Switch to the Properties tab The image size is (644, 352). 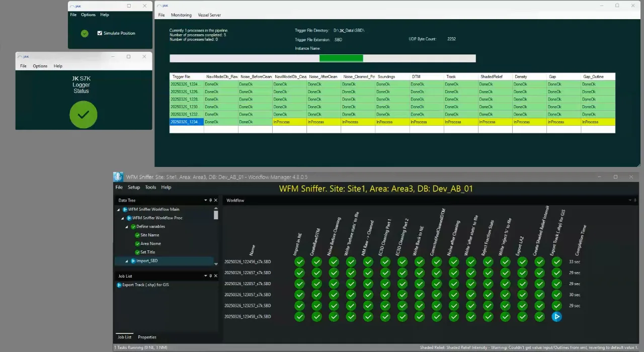pos(146,337)
